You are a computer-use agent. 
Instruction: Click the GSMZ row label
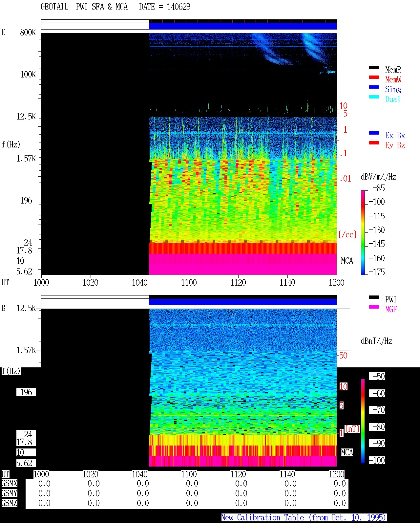(9, 503)
